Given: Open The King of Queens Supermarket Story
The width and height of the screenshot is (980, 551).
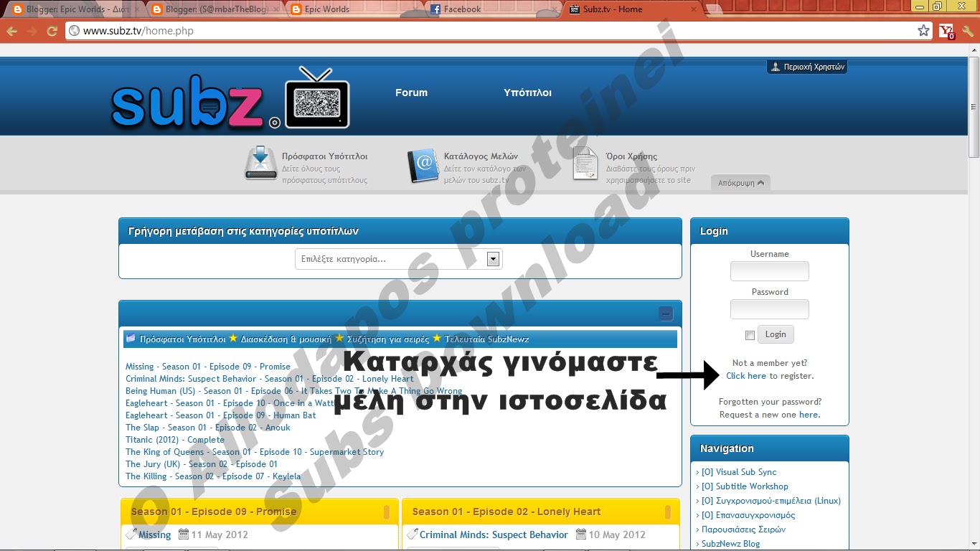Looking at the screenshot, I should coord(255,452).
